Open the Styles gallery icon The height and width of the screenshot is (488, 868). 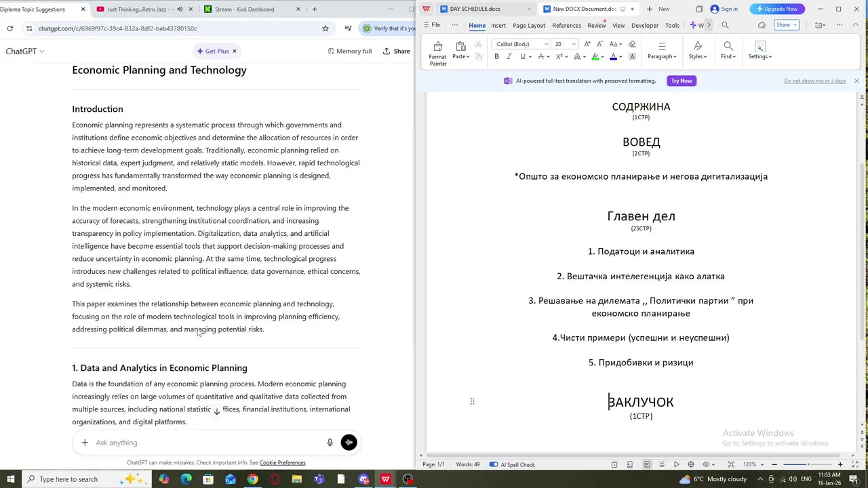(x=698, y=46)
